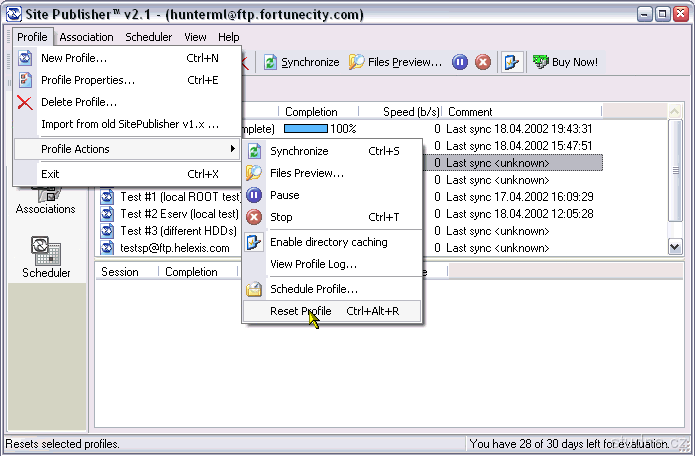Click Comment column header

coord(522,112)
